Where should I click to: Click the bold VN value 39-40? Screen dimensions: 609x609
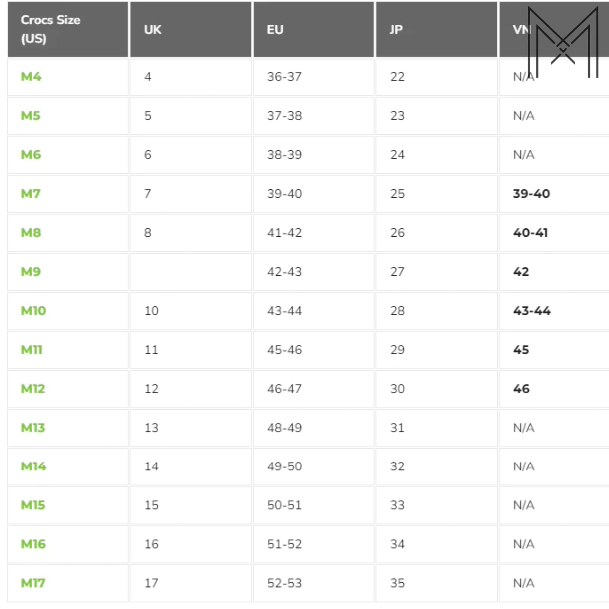(531, 193)
